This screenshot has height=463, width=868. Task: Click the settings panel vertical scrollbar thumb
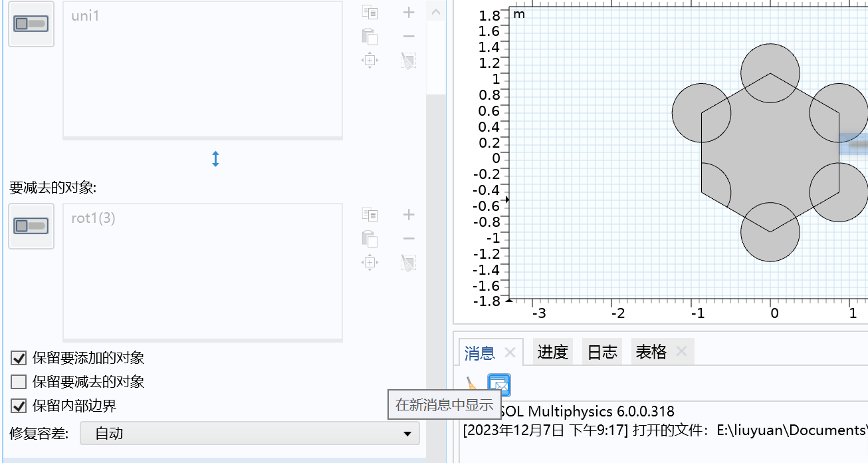coord(436,57)
